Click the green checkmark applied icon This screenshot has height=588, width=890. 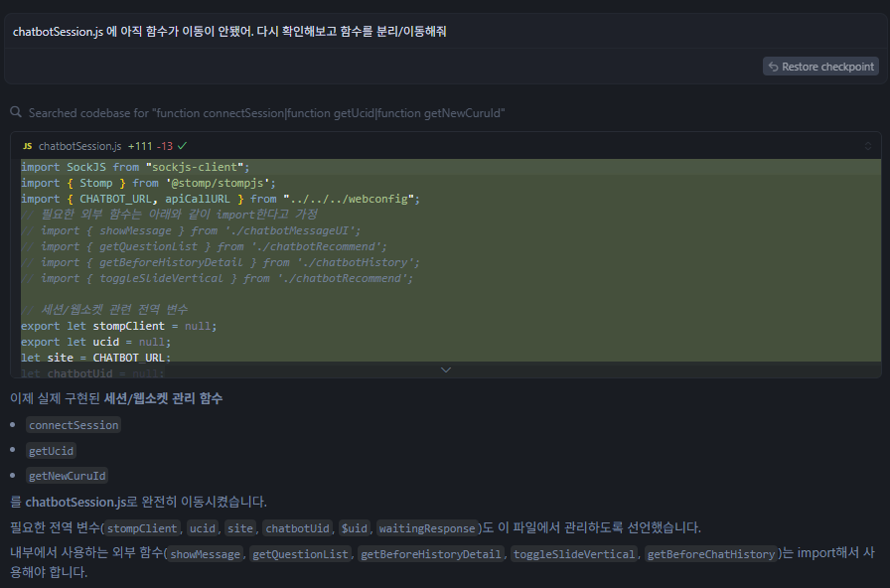pyautogui.click(x=183, y=146)
